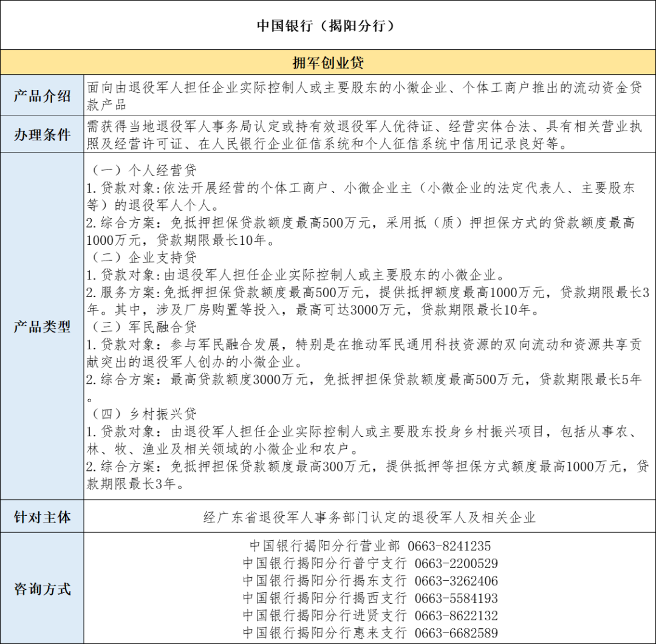Click the 普宁支行 0663-2200529 phone line
Viewport: 656px width, 644px height.
click(371, 563)
